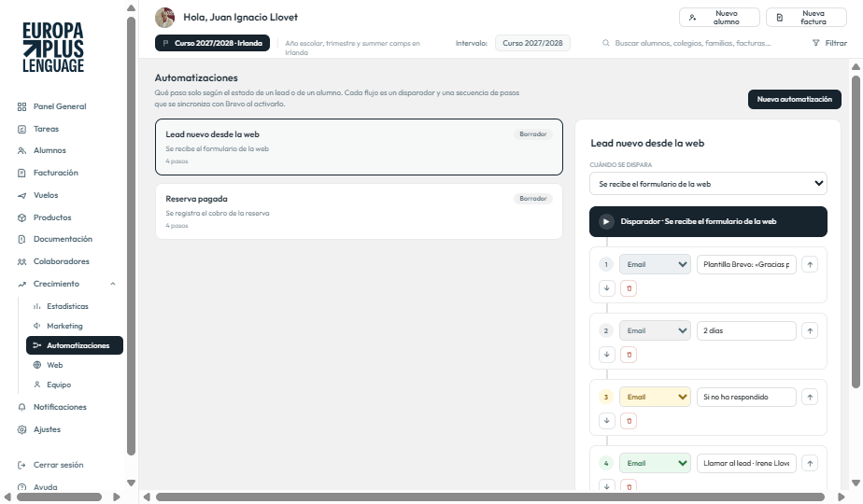Viewport: 863px width, 504px height.
Task: Delete step 1 with trash icon
Action: pyautogui.click(x=629, y=288)
